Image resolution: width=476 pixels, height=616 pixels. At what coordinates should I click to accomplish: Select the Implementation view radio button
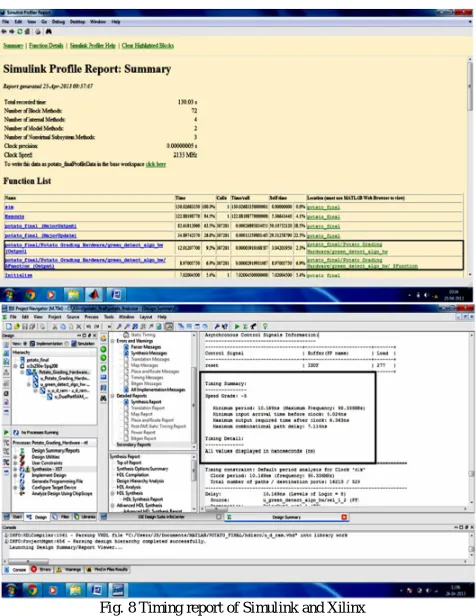(25, 343)
